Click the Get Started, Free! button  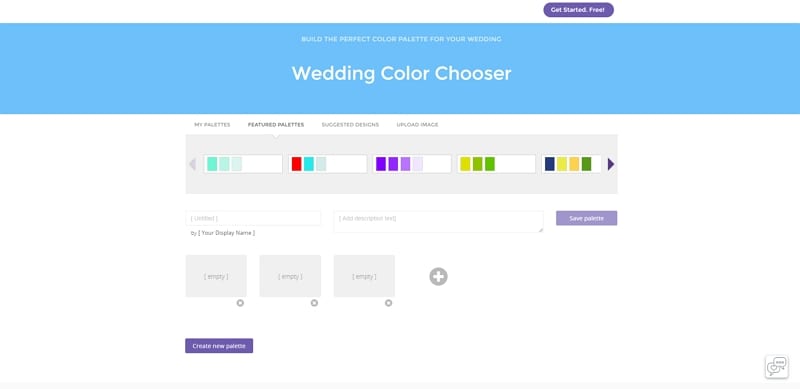point(578,10)
